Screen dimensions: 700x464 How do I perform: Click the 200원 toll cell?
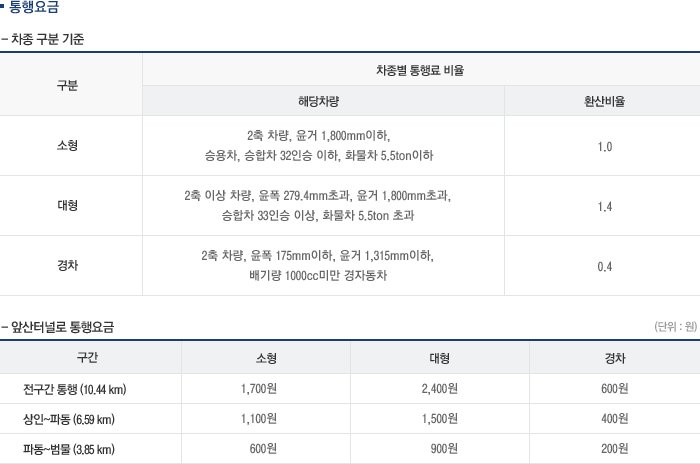coord(614,449)
